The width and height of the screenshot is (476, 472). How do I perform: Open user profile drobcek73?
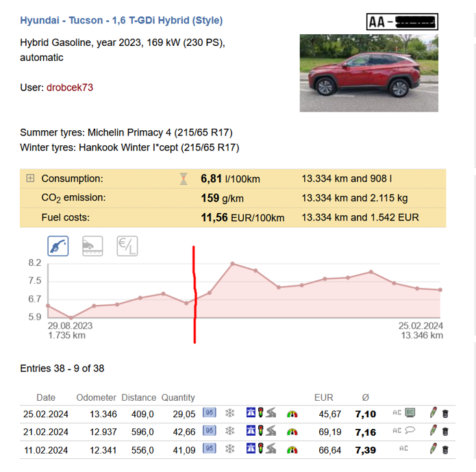point(70,88)
